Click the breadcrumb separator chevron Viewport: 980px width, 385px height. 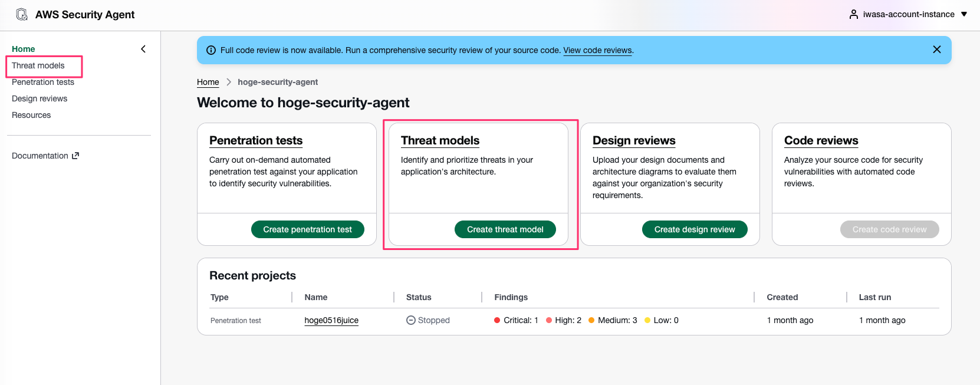coord(229,82)
